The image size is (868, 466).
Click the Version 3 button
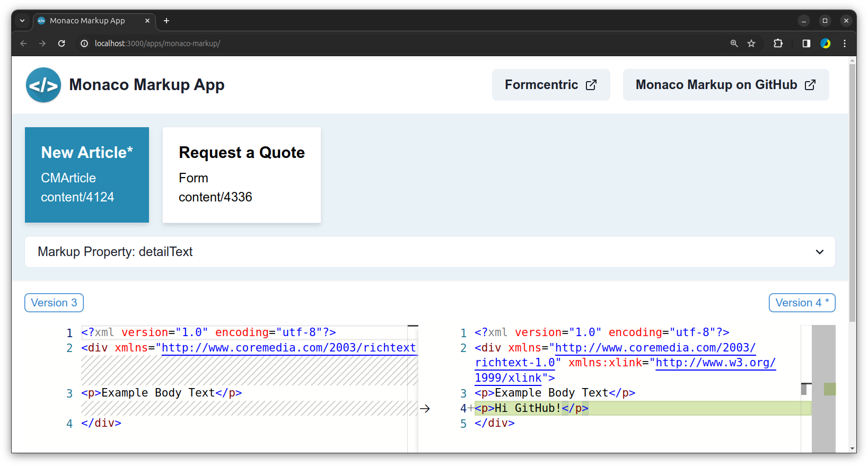coord(54,303)
